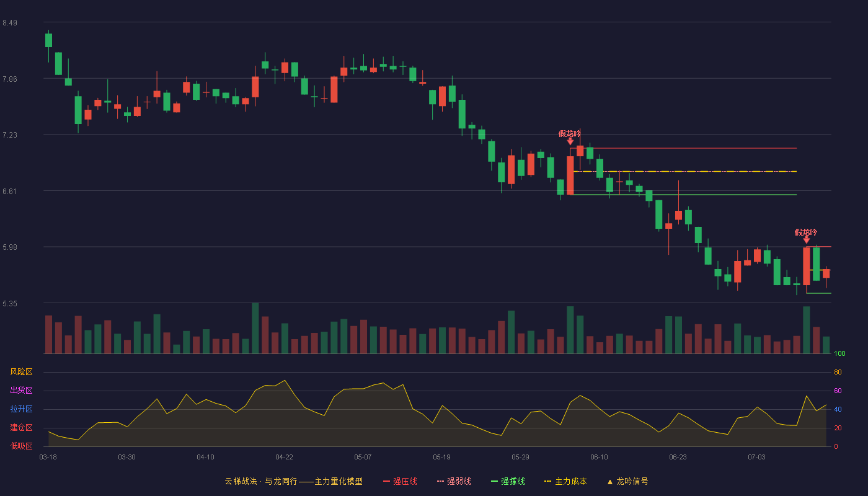Viewport: 868px width, 496px height.
Task: Click the 主力成本 yellow dashed legend marker
Action: [547, 481]
